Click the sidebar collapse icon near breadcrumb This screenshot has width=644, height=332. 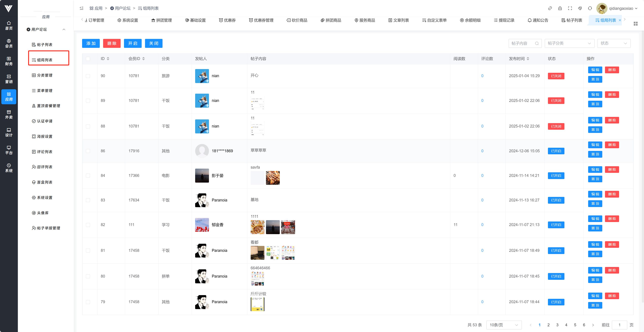[x=81, y=8]
